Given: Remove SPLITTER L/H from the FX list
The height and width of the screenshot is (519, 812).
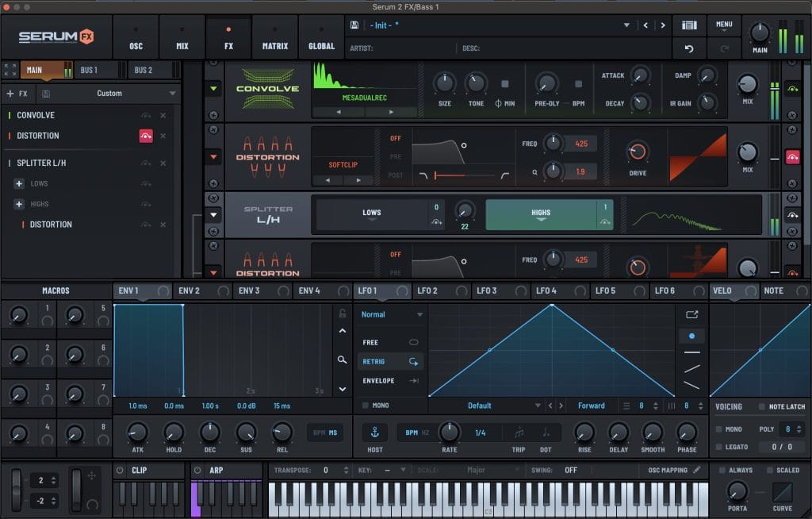Looking at the screenshot, I should tap(163, 163).
